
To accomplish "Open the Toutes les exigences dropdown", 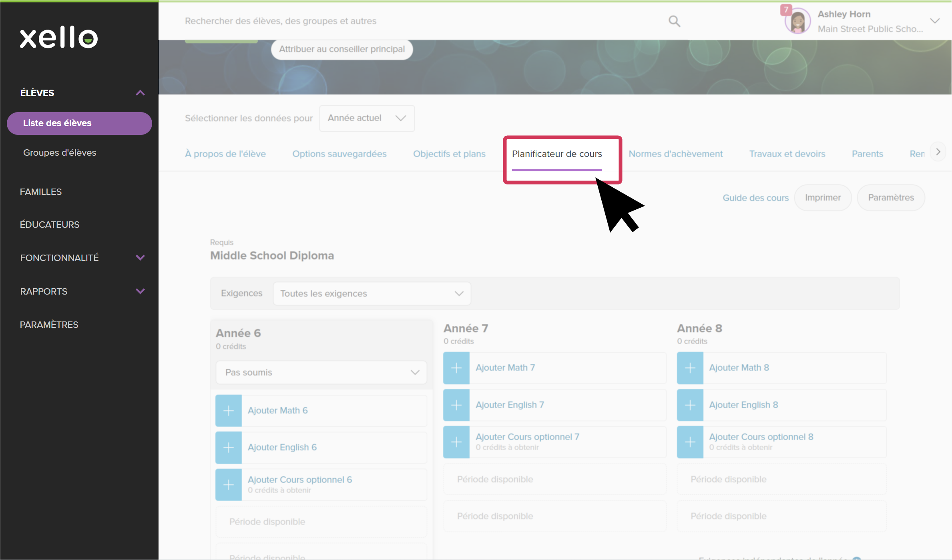I will [x=372, y=293].
